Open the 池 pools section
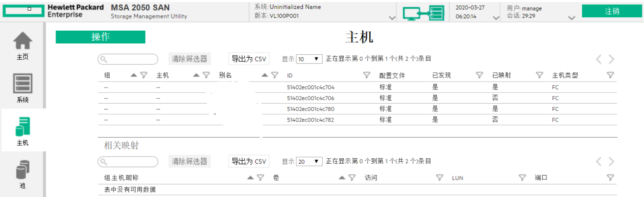Viewport: 644px width, 197px height. [x=23, y=174]
